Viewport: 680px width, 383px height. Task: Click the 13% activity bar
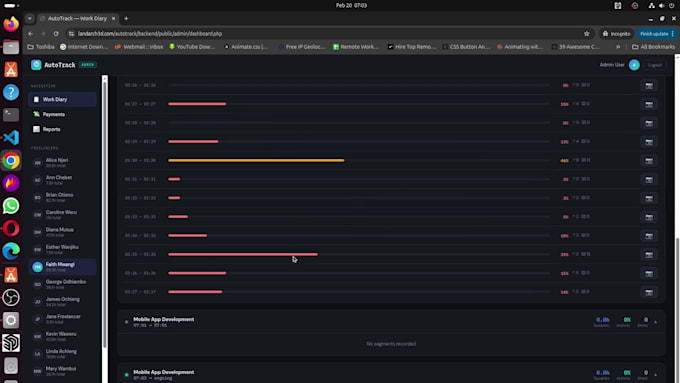tap(193, 142)
